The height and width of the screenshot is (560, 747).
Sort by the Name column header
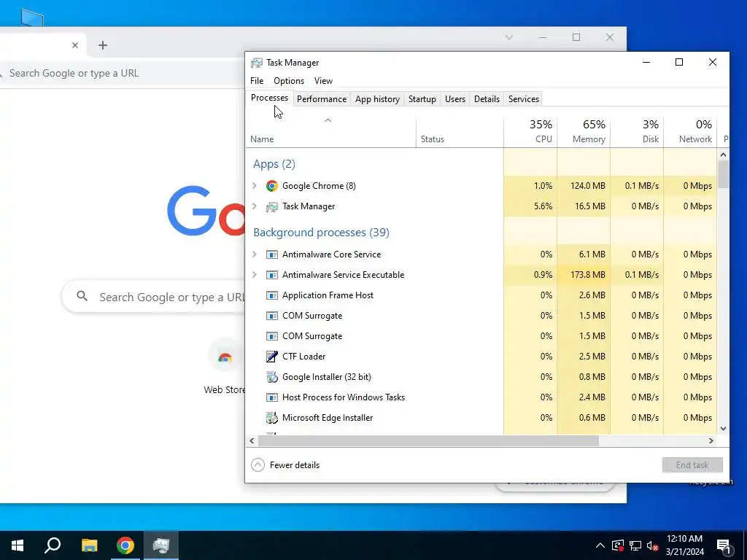click(x=331, y=132)
